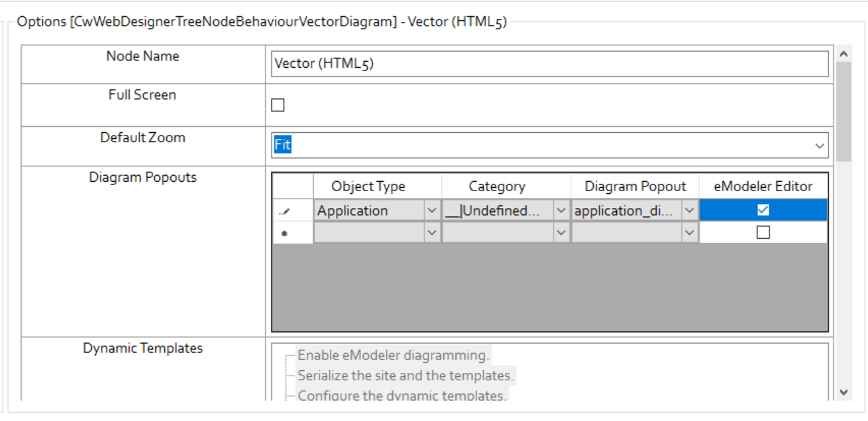Select the new-row asterisk indicator

(x=285, y=233)
